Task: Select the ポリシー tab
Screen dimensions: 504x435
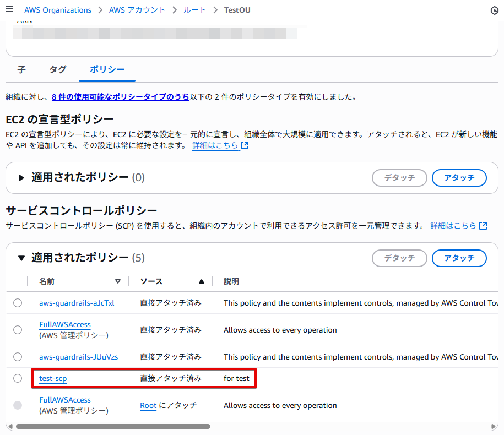Action: pos(107,69)
